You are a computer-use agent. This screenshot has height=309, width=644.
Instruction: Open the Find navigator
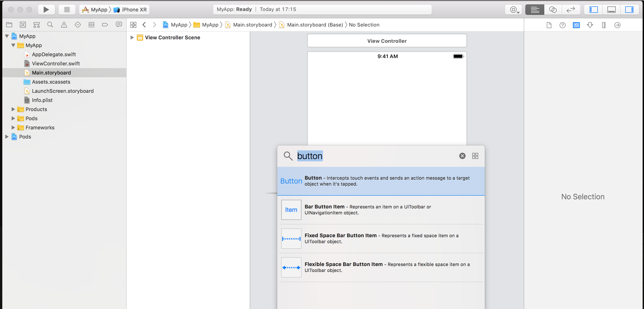50,25
